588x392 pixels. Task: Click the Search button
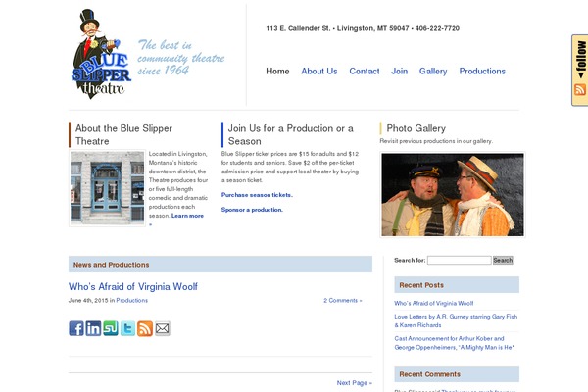[x=503, y=261]
